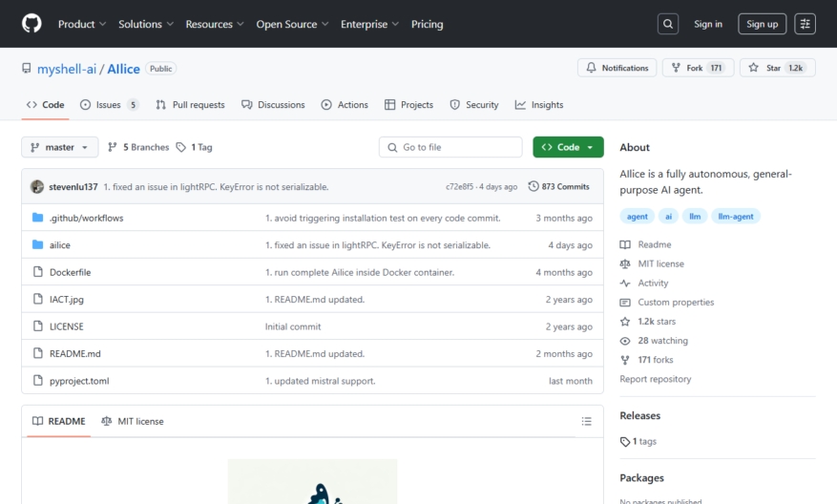Open the Discussions tab
Viewport: 837px width, 504px height.
[273, 105]
